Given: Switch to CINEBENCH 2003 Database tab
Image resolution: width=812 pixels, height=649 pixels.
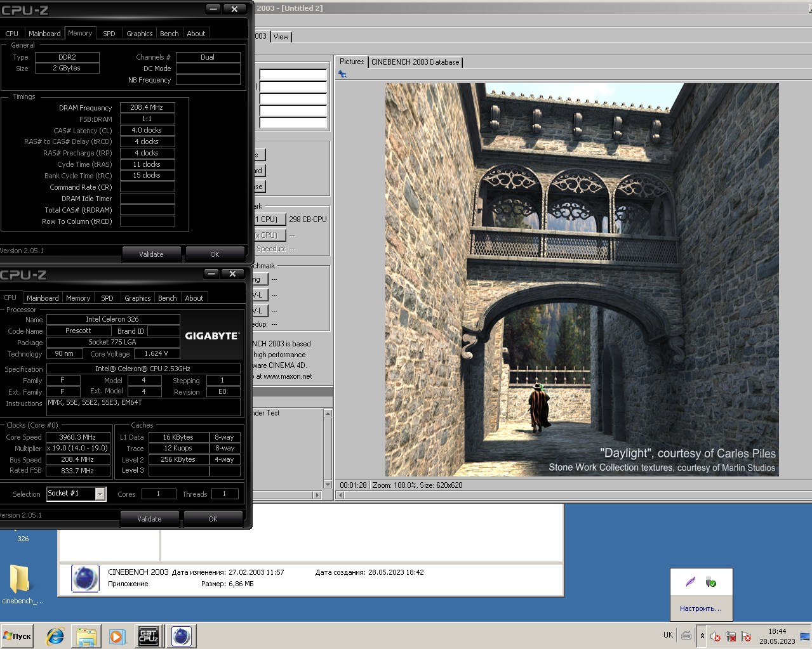Looking at the screenshot, I should 415,62.
